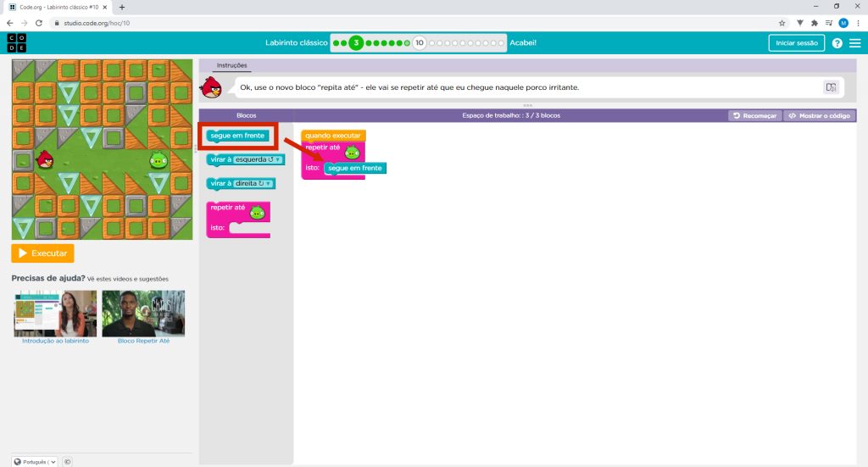Select the quando executar block in workspace
The width and height of the screenshot is (868, 467).
pyautogui.click(x=333, y=136)
